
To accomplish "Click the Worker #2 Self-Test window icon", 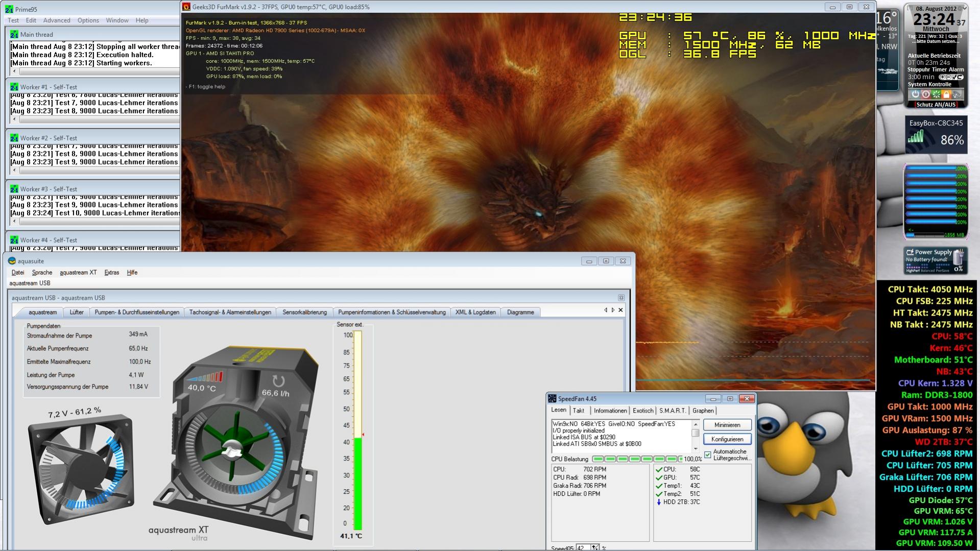I will 14,138.
